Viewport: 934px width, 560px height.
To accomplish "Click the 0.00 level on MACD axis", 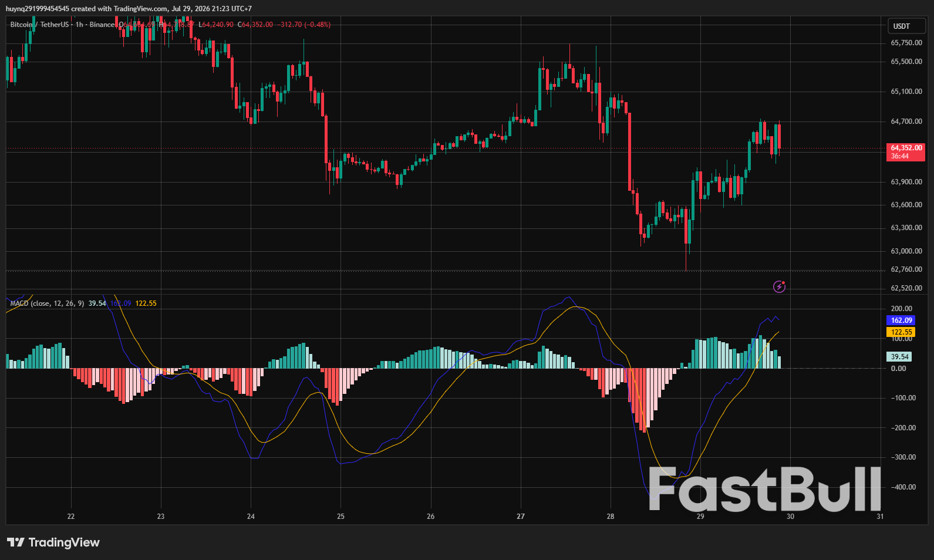I will point(898,369).
